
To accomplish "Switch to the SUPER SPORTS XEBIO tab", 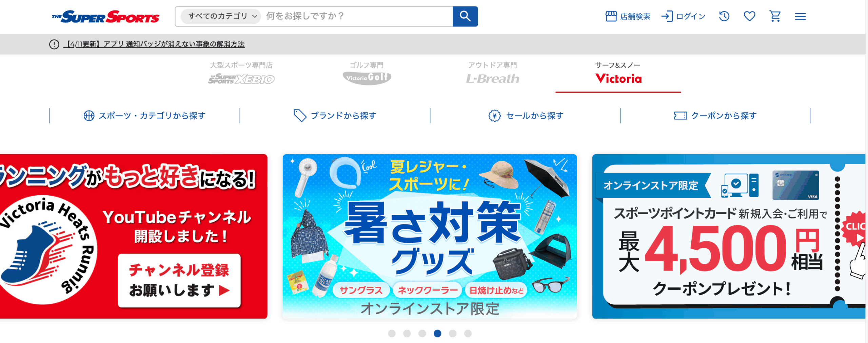I will pyautogui.click(x=241, y=74).
